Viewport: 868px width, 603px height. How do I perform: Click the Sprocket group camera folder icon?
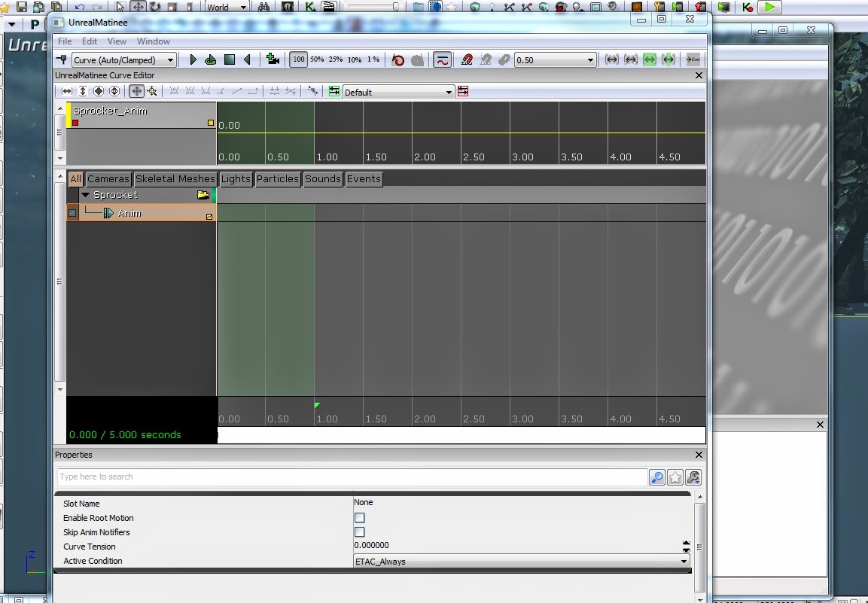click(203, 195)
